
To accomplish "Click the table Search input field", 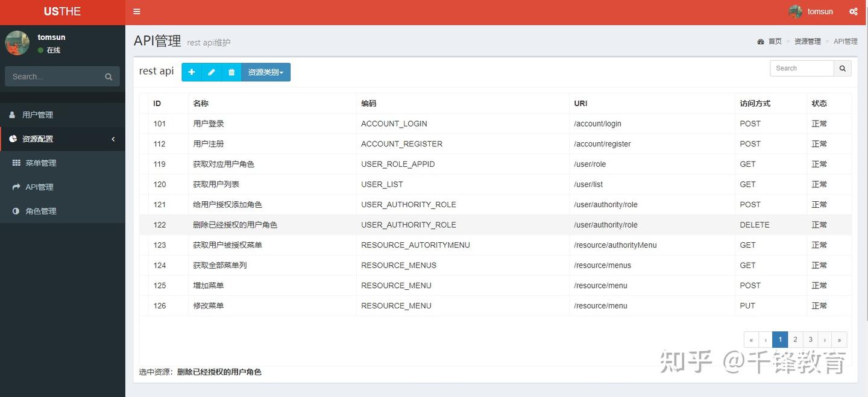I will (801, 68).
